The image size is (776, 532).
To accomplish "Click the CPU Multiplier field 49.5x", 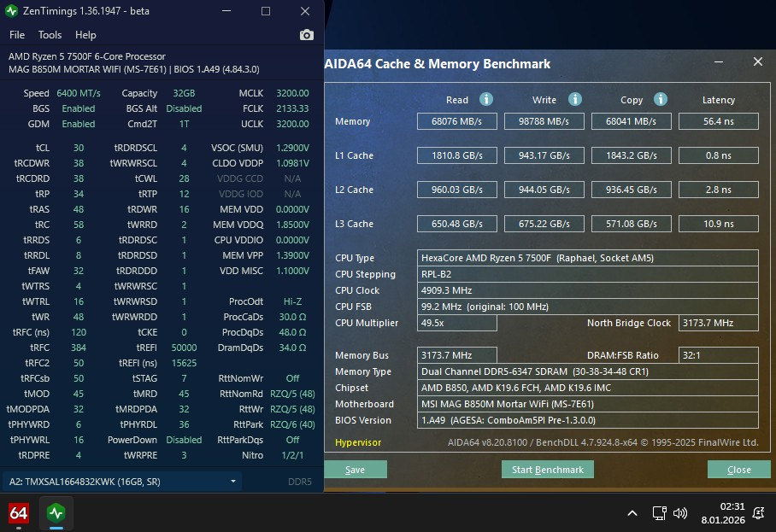I will click(456, 323).
